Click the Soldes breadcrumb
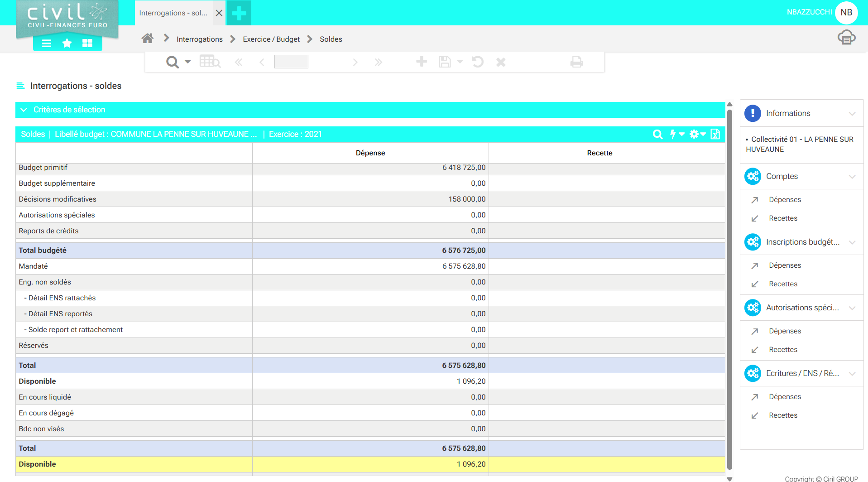 pyautogui.click(x=331, y=39)
